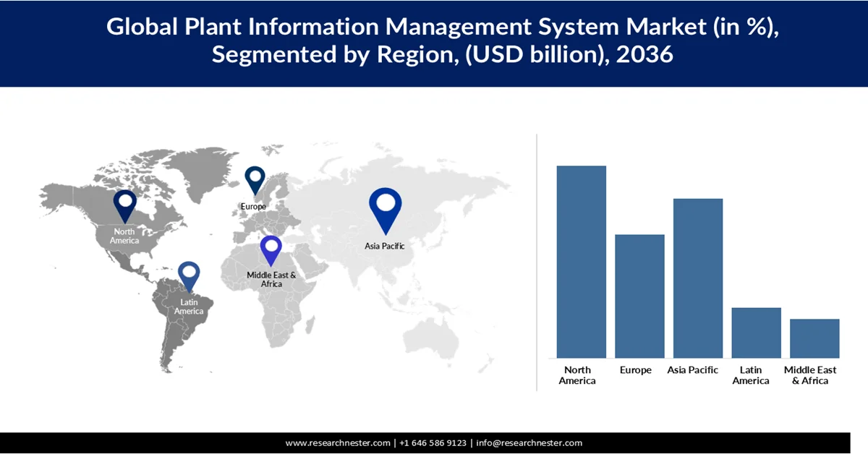The image size is (868, 454).
Task: Click the Europe label on map
Action: [x=254, y=207]
